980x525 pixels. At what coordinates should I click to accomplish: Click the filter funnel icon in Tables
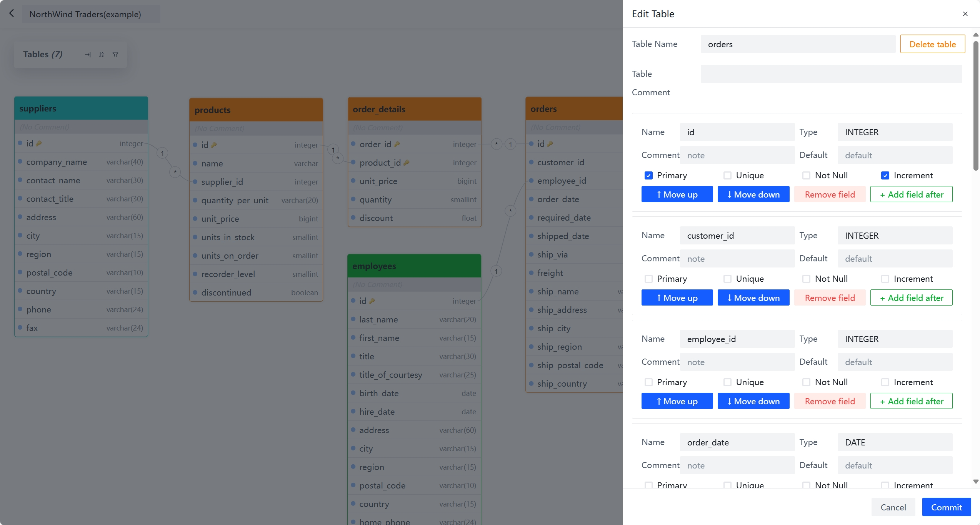pyautogui.click(x=115, y=55)
